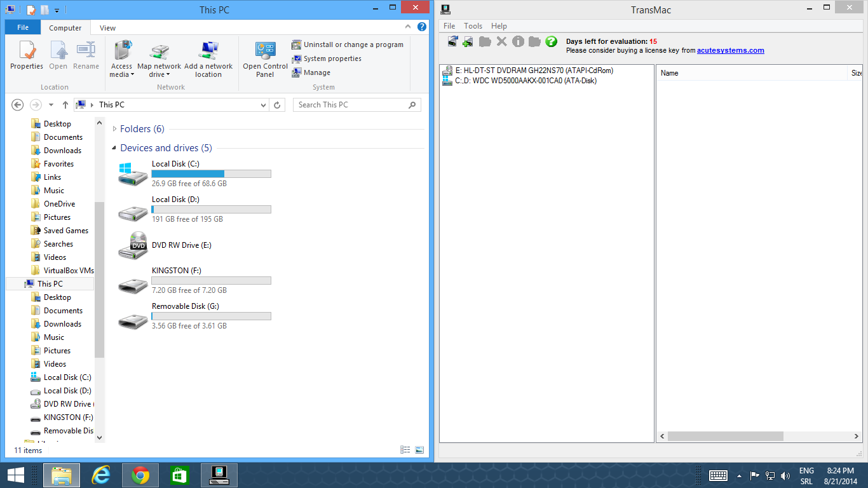This screenshot has height=488, width=868.
Task: Click the volume speaker icon in system tray
Action: (785, 475)
